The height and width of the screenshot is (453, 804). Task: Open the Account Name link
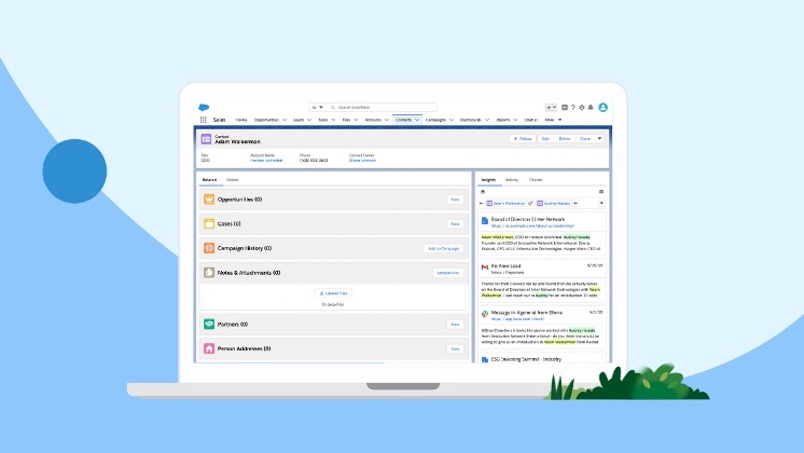pyautogui.click(x=266, y=161)
